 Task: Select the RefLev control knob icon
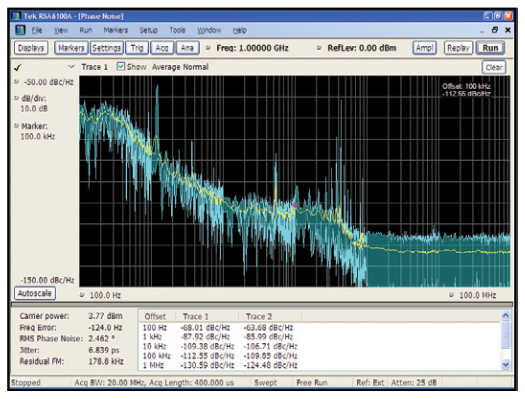(319, 48)
